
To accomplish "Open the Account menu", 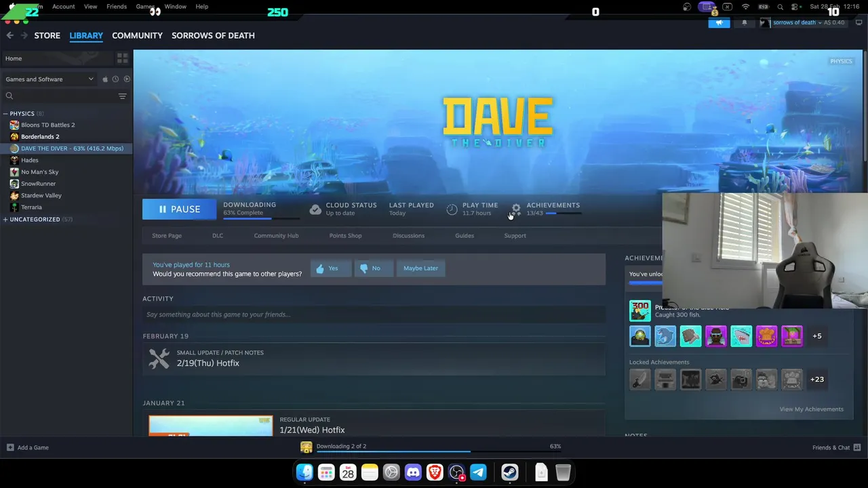I will 64,7.
